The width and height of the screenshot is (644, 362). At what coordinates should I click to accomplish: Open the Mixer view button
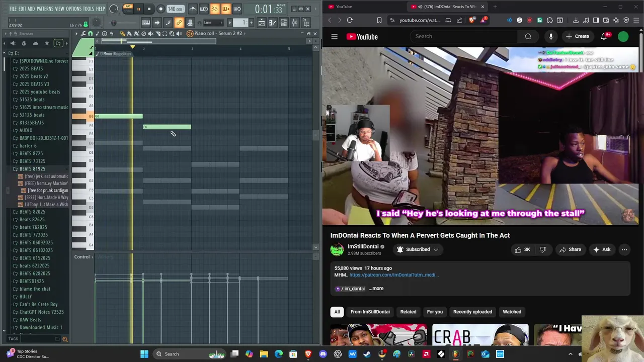(x=295, y=23)
